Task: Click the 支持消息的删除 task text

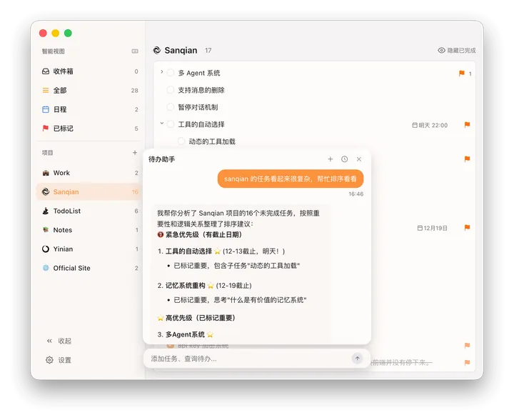Action: pos(201,90)
